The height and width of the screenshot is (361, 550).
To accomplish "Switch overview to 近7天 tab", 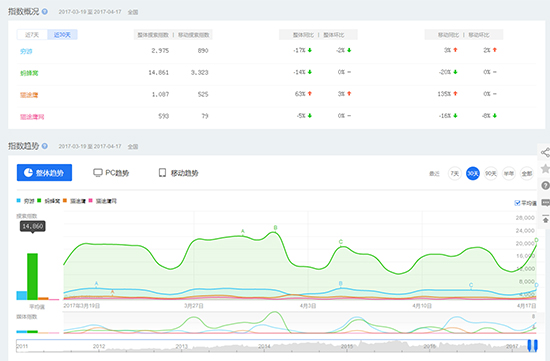I will coord(32,35).
